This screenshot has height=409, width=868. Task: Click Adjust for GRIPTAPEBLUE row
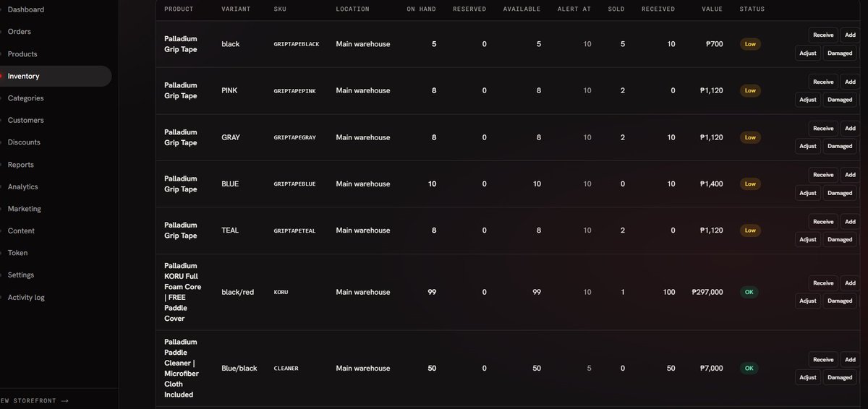(808, 193)
